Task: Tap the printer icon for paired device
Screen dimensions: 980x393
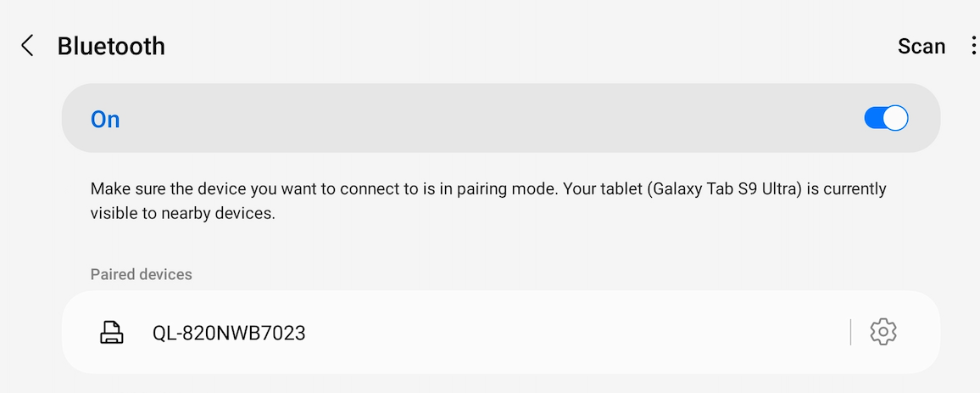Action: [x=112, y=332]
